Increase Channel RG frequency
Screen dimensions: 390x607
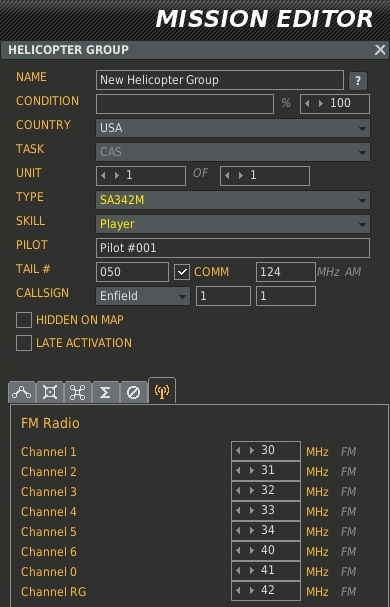tap(252, 591)
